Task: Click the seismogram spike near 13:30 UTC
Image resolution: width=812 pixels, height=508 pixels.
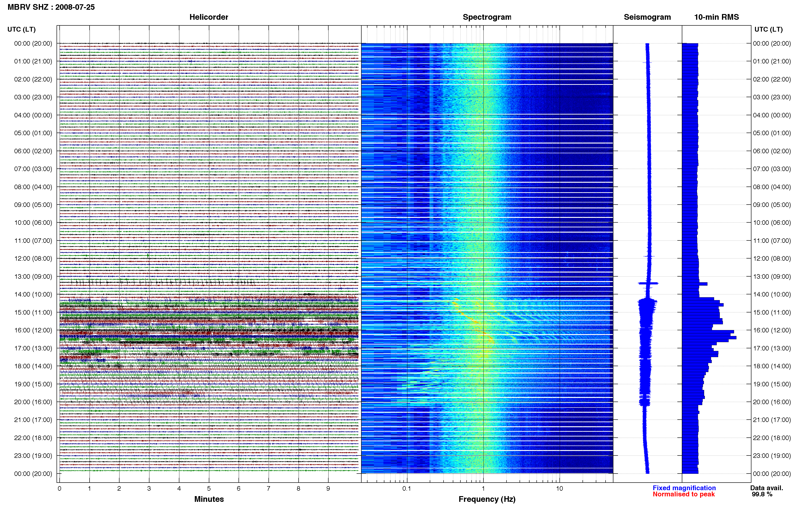Action: 648,283
